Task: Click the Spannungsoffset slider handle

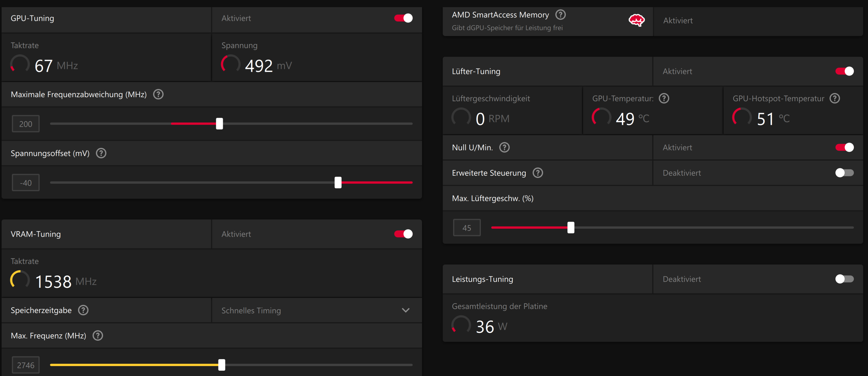Action: (x=338, y=182)
